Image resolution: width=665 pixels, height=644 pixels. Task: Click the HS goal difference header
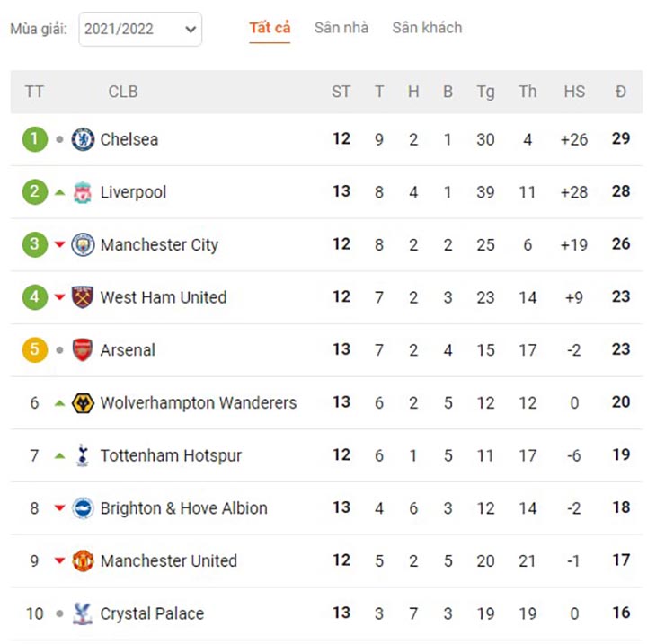tap(574, 92)
